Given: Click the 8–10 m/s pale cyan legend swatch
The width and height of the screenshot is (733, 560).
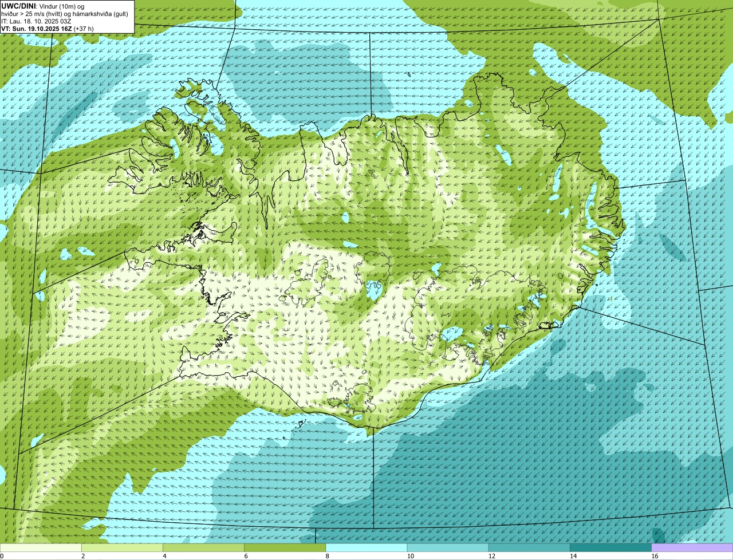Looking at the screenshot, I should coord(366,548).
